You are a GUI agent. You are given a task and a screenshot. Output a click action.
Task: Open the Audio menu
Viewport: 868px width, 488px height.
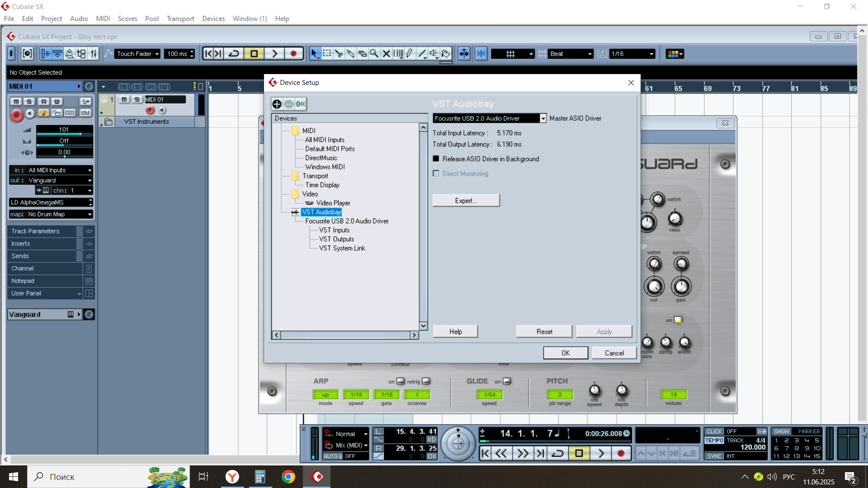tap(79, 19)
